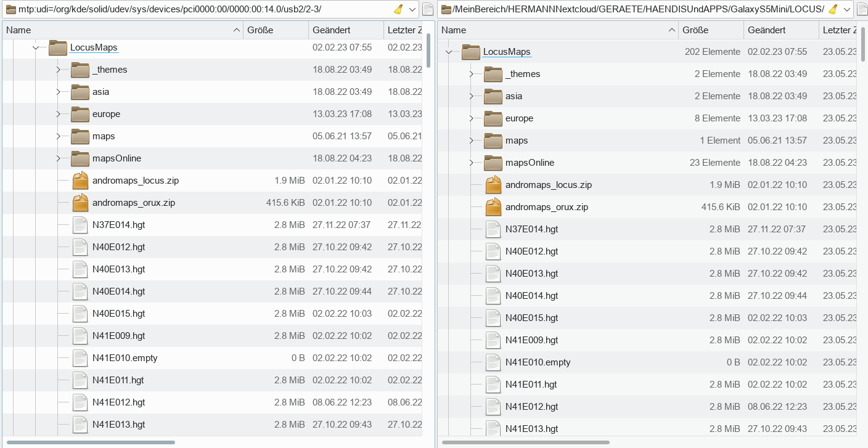This screenshot has height=448, width=868.
Task: Click N41E010.empty file icon in right pane
Action: [x=493, y=362]
